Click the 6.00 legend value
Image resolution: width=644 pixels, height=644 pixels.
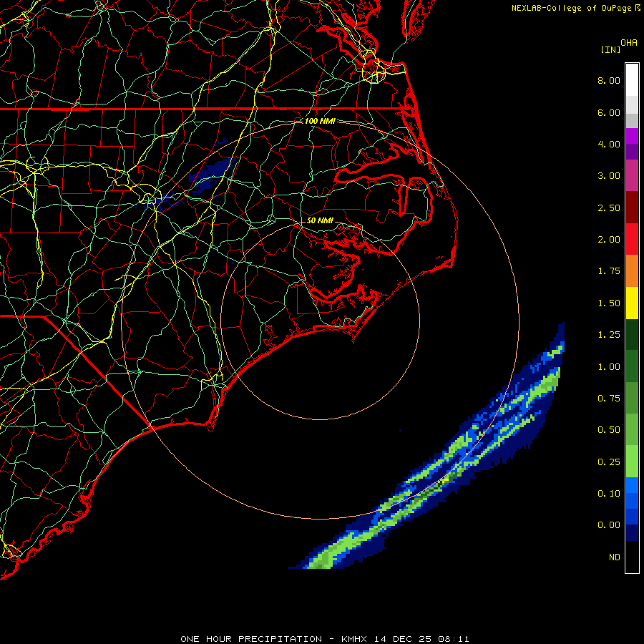click(609, 112)
